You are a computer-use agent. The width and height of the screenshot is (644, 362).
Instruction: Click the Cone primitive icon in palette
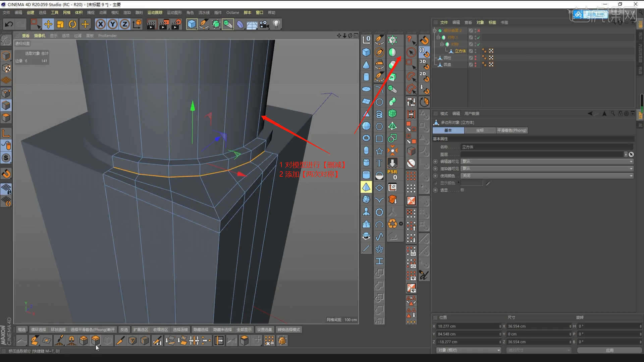[x=366, y=65]
